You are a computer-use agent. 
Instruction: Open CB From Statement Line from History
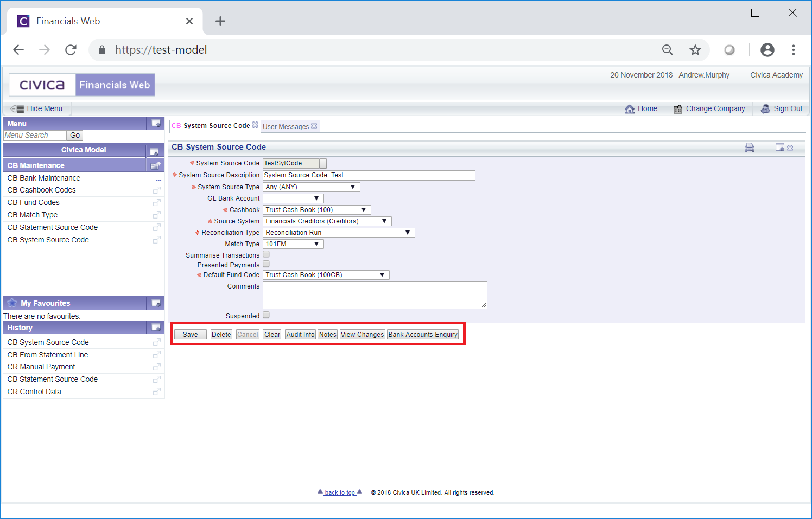(x=48, y=355)
